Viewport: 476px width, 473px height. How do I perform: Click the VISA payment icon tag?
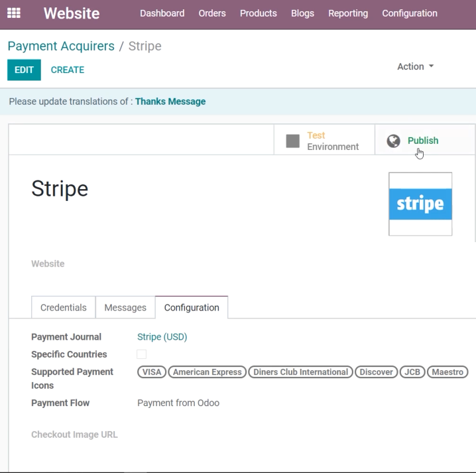152,372
